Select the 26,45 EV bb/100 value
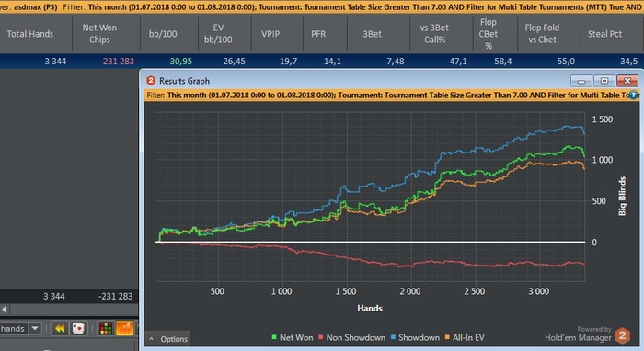The height and width of the screenshot is (351, 644). click(x=234, y=62)
